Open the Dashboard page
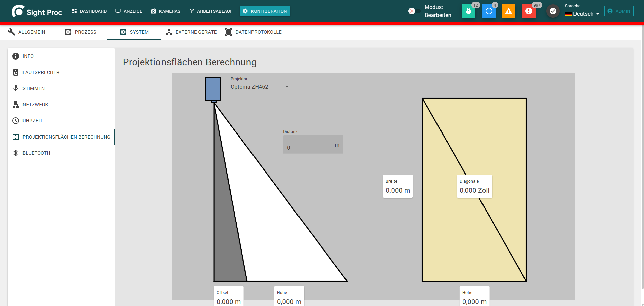 (x=89, y=11)
